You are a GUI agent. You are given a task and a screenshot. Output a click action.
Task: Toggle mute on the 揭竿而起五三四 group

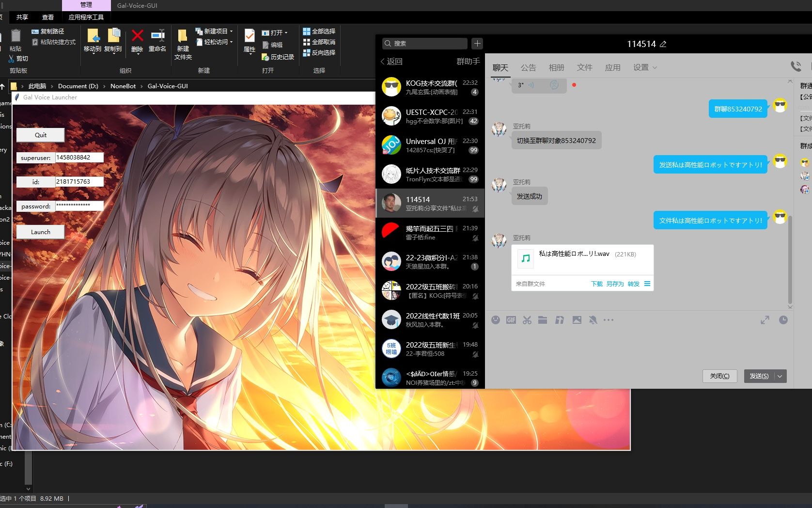click(475, 238)
